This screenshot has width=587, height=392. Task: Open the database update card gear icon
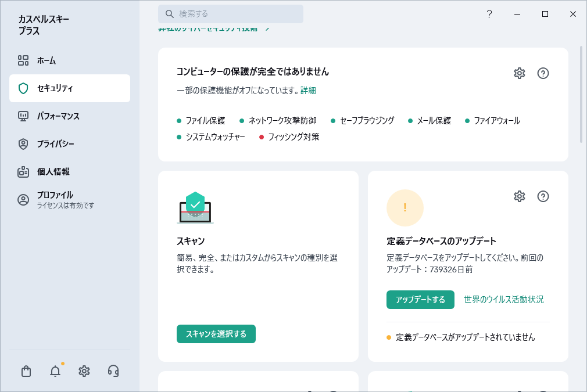519,196
